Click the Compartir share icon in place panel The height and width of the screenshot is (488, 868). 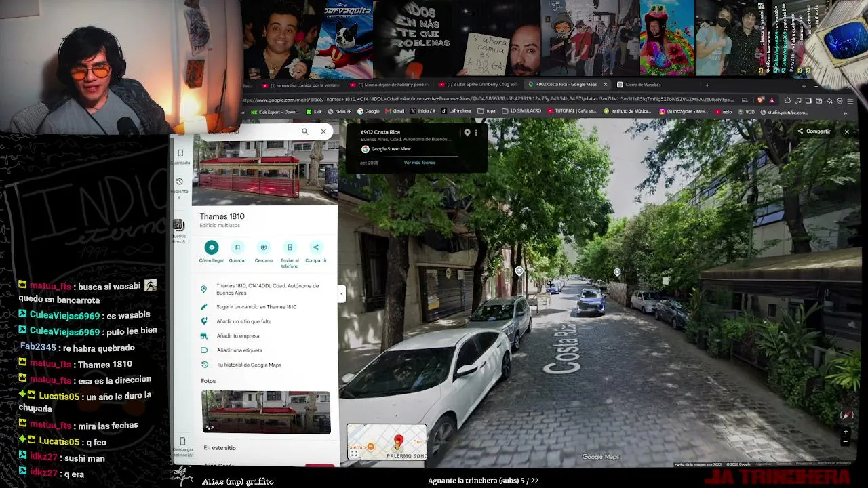(x=316, y=247)
